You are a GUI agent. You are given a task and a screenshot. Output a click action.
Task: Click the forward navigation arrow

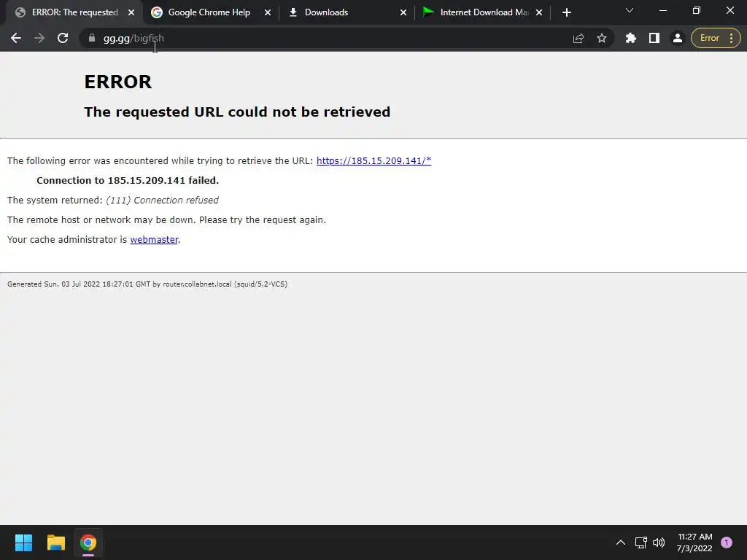point(39,38)
